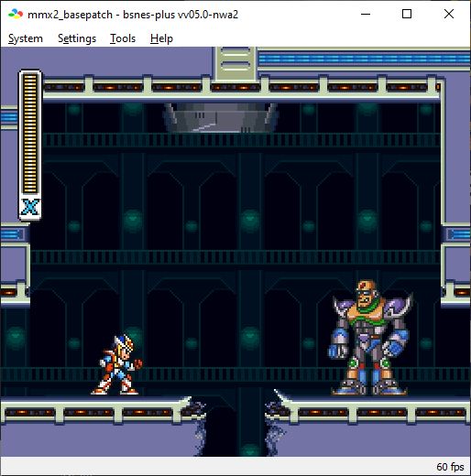
Task: Click the player health bar gauge
Action: tap(30, 134)
